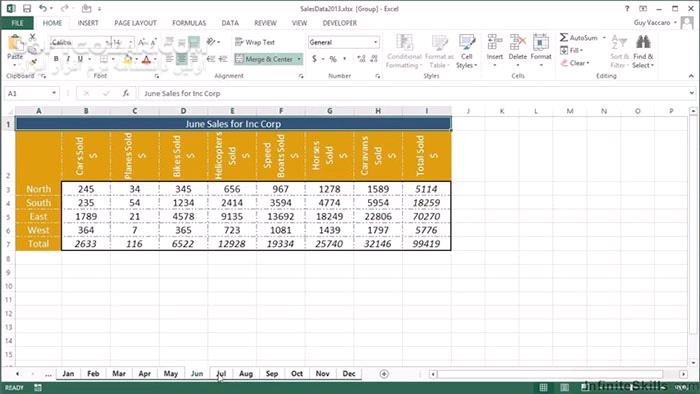The width and height of the screenshot is (700, 394).
Task: Click the Increase Font Size icon
Action: (x=143, y=42)
